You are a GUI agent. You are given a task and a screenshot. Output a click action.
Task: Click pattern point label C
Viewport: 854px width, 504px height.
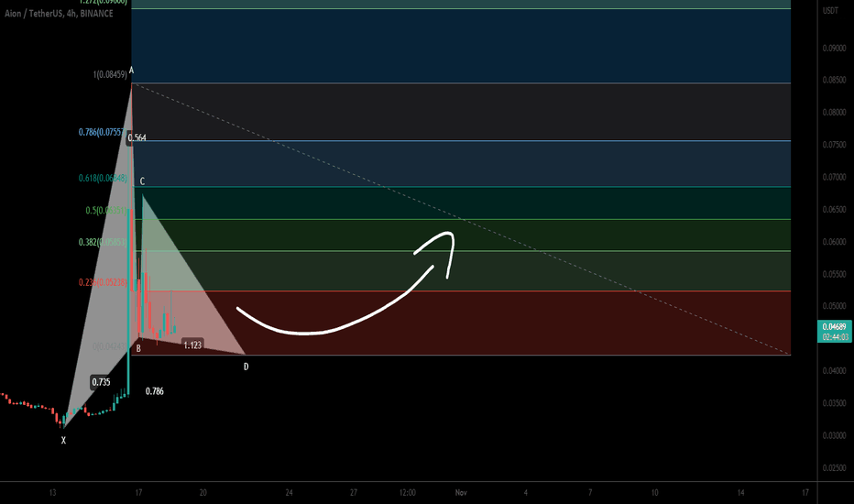pyautogui.click(x=142, y=181)
